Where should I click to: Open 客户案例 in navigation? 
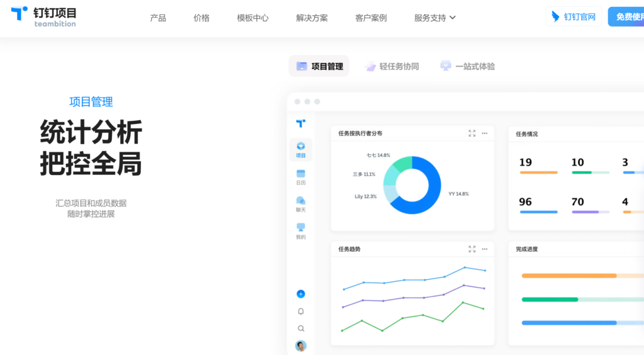[371, 18]
